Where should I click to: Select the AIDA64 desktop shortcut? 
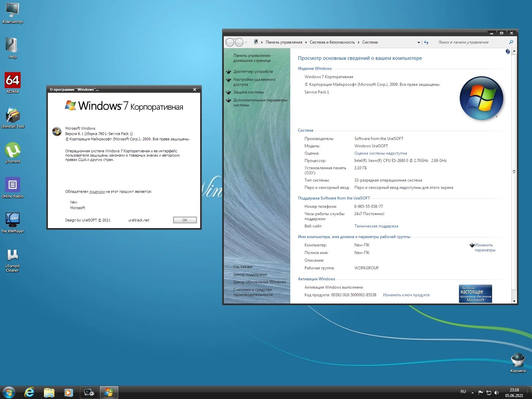point(13,83)
